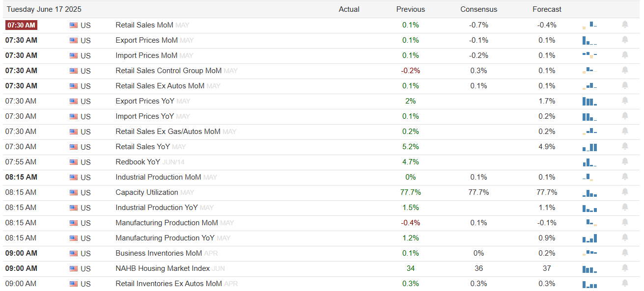Open mini chart for Retail Sales YoY
Screen dimensions: 644x291
point(589,147)
